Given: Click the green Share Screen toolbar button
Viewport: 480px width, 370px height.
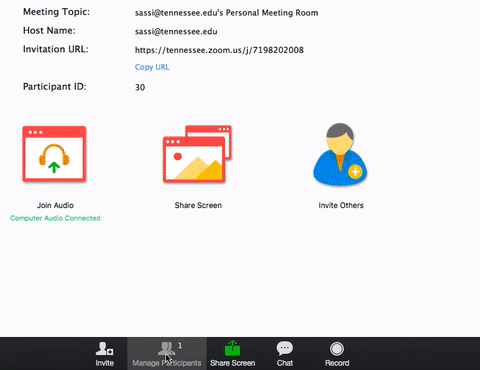Looking at the screenshot, I should click(x=232, y=354).
